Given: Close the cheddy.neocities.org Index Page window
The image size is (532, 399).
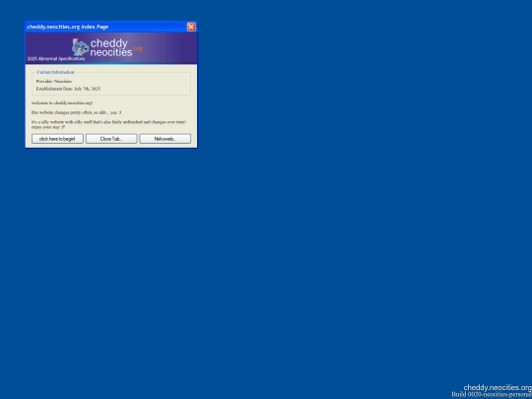Looking at the screenshot, I should click(x=191, y=27).
